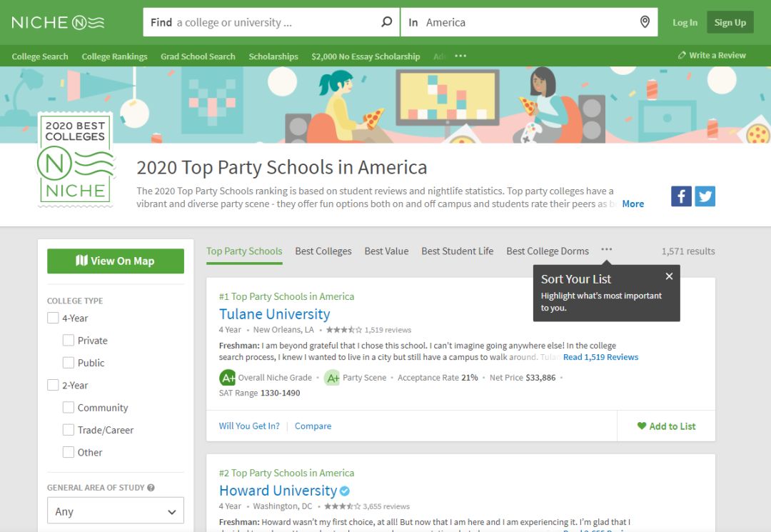This screenshot has height=532, width=771.
Task: Select the Top Party Schools tab
Action: (244, 251)
